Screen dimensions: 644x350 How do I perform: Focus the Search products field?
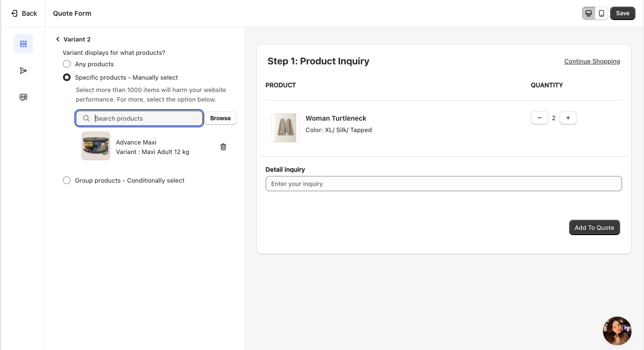coord(145,118)
